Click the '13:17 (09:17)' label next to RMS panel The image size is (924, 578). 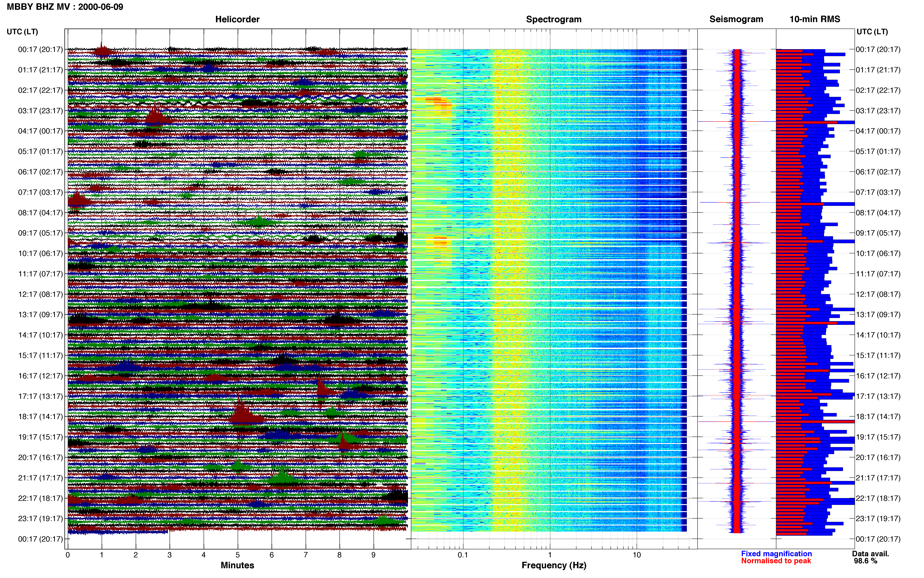tap(878, 315)
